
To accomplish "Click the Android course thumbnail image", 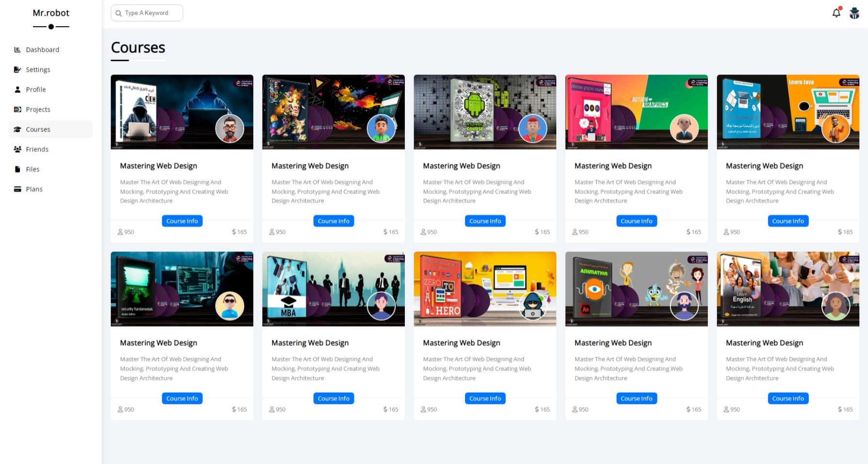I will [484, 112].
